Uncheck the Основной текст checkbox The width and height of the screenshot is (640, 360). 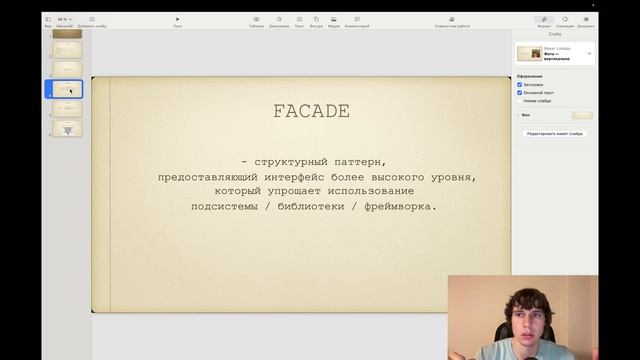520,93
